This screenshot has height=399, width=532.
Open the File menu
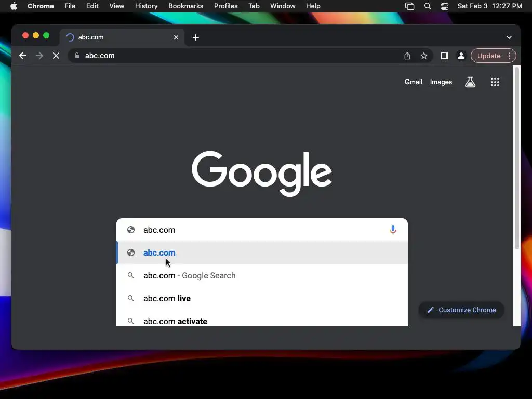[x=70, y=6]
